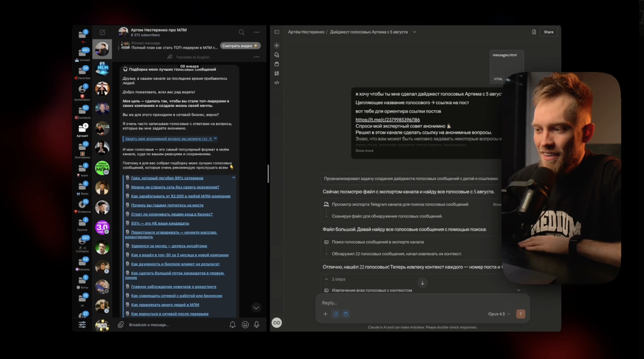The width and height of the screenshot is (644, 359).
Task: Expand Извлечение всех голосовых с контекстом chevron
Action: 518,290
